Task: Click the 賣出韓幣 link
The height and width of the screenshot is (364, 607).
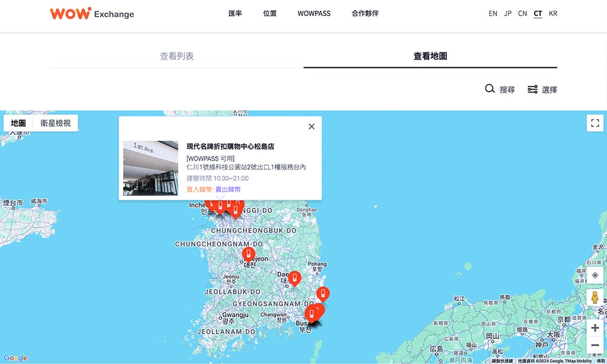Action: click(228, 189)
